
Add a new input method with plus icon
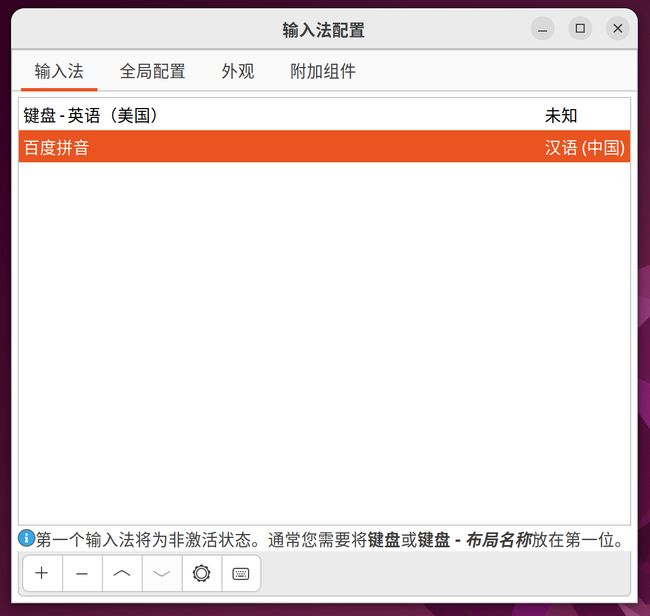(42, 573)
